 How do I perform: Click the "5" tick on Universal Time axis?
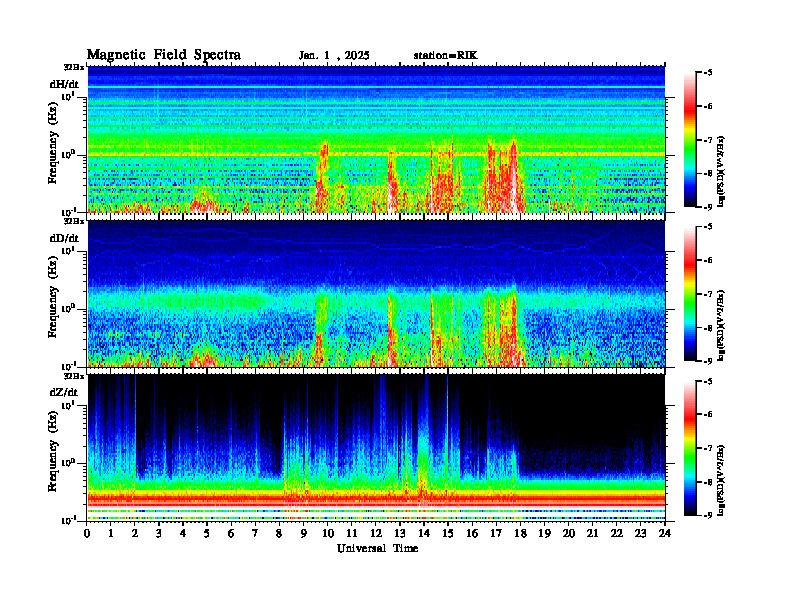(207, 533)
